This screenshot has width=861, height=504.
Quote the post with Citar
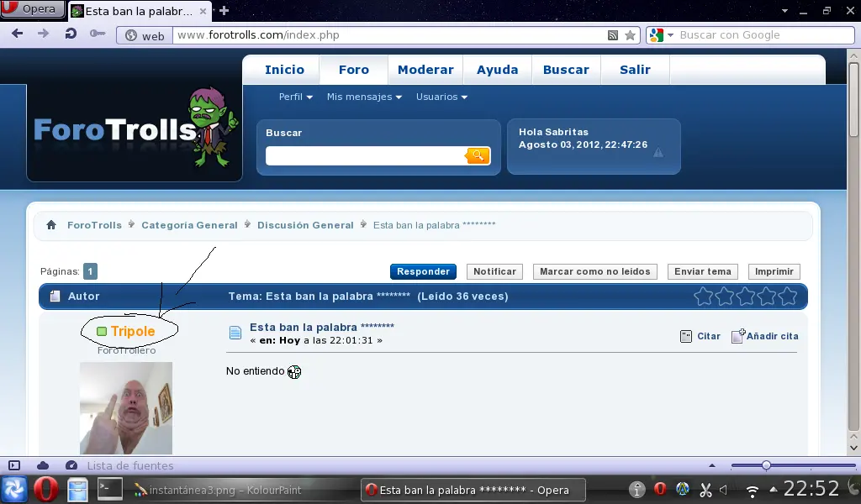[x=700, y=336]
